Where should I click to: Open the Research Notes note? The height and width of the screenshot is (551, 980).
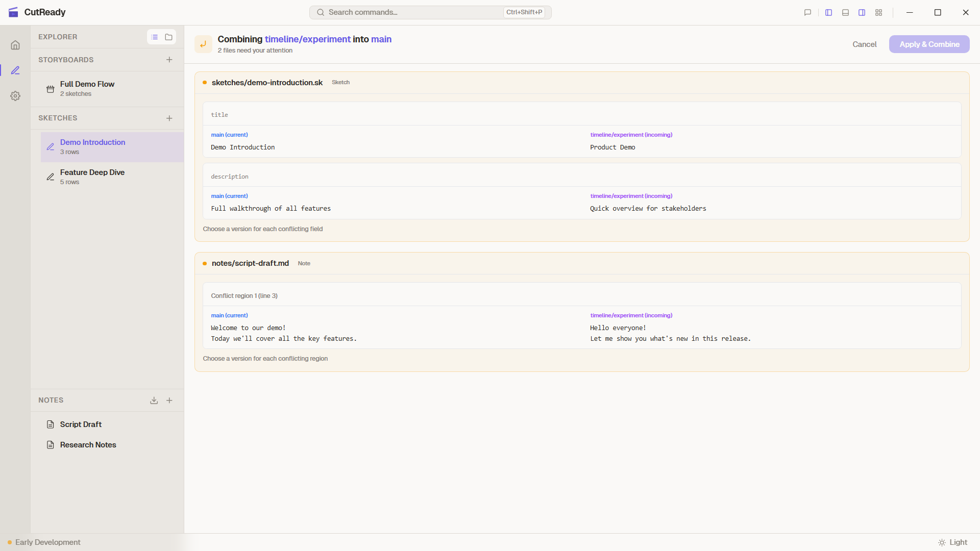[x=88, y=445]
